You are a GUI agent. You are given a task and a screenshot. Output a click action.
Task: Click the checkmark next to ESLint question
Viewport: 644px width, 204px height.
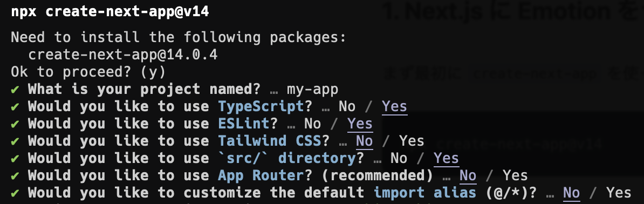coord(15,124)
